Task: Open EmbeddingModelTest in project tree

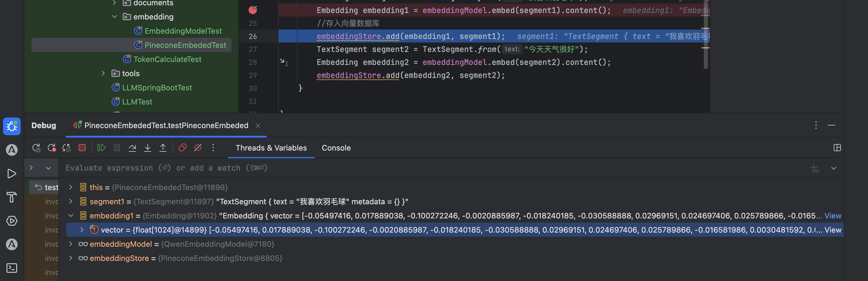Action: coord(183,31)
